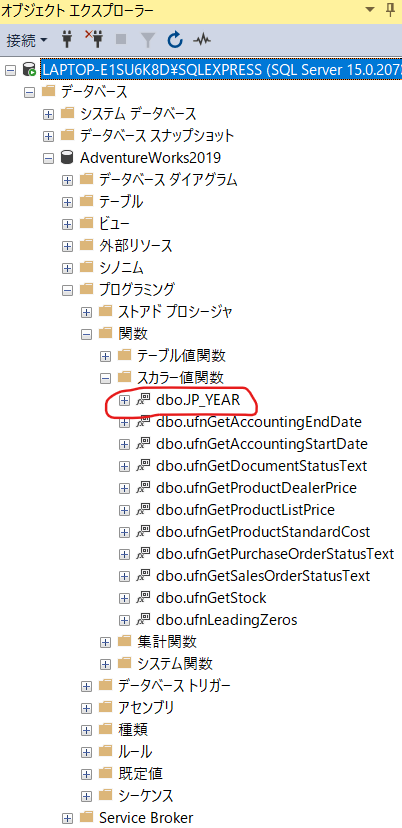Expand システム関数 node
The image size is (402, 828).
(x=106, y=664)
